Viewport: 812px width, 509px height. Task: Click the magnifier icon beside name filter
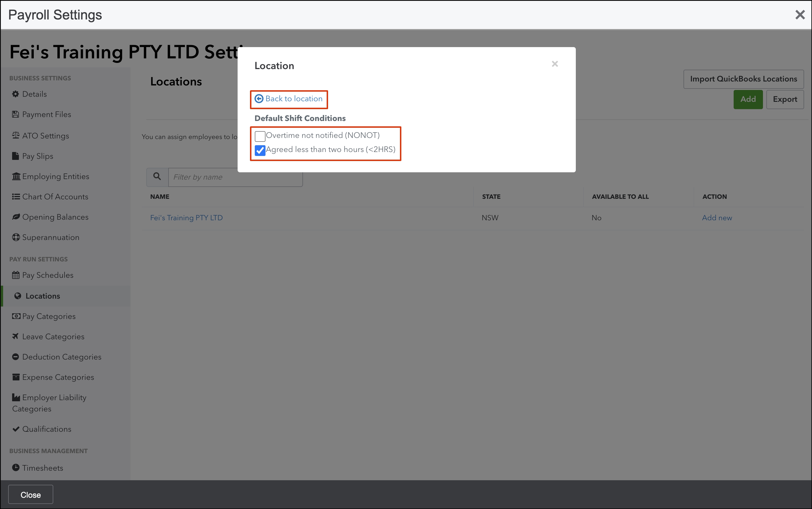point(157,177)
